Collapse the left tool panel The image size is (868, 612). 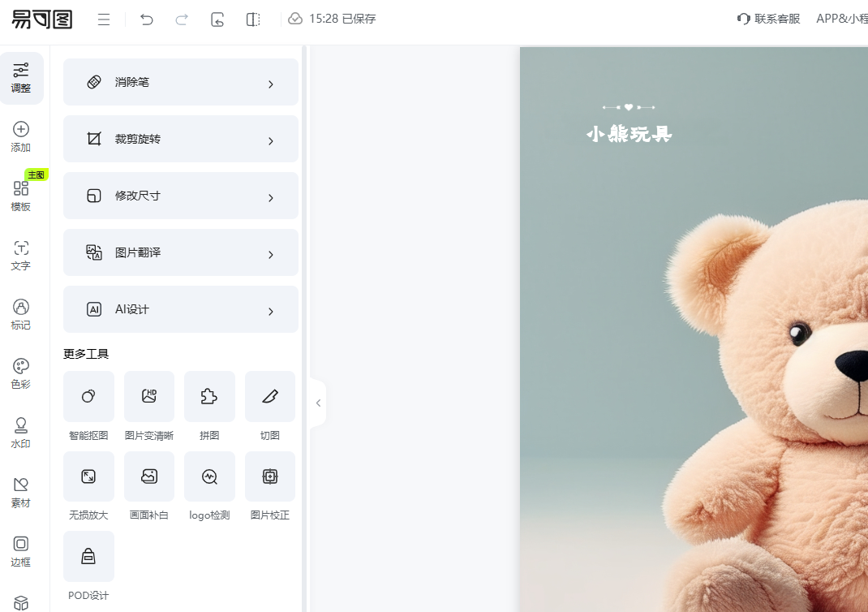coord(318,403)
